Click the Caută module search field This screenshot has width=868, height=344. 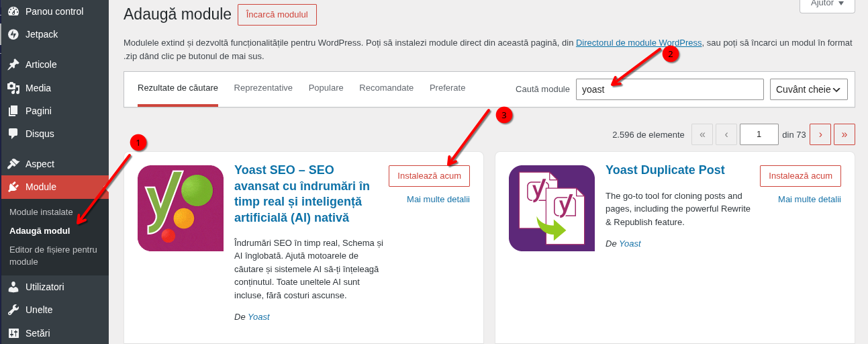(x=670, y=89)
